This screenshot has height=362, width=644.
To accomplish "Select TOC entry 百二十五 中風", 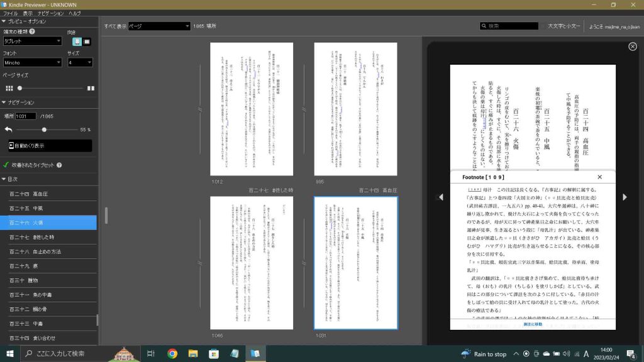I will (x=48, y=208).
